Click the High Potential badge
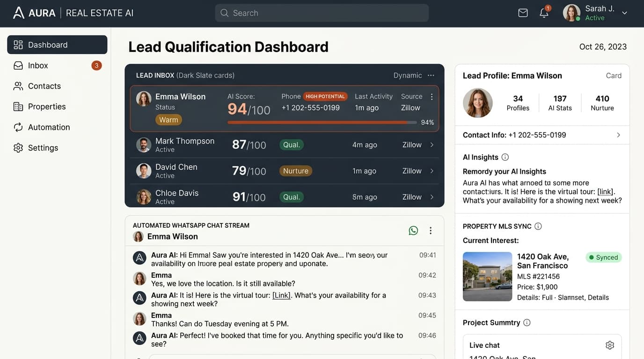 (x=325, y=96)
